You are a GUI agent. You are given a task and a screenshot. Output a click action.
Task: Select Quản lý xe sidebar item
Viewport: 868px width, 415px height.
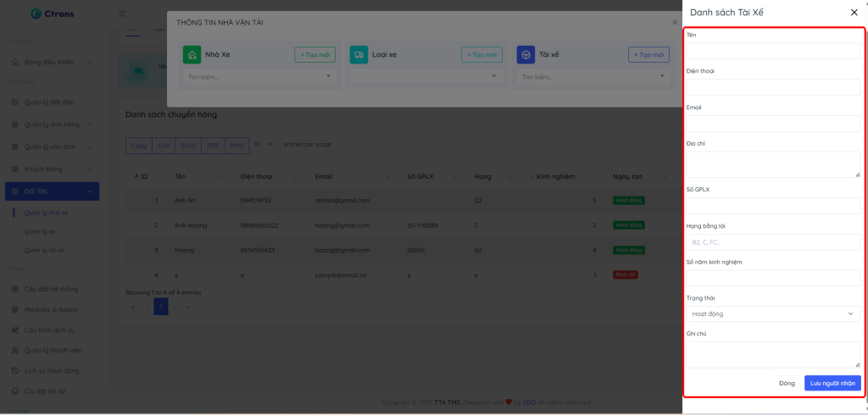[x=40, y=231]
